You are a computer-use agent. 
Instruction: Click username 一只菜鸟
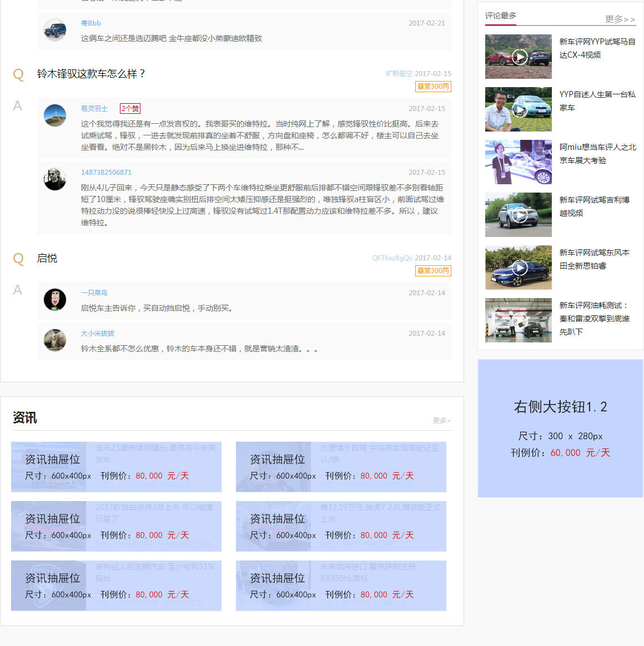click(x=94, y=292)
